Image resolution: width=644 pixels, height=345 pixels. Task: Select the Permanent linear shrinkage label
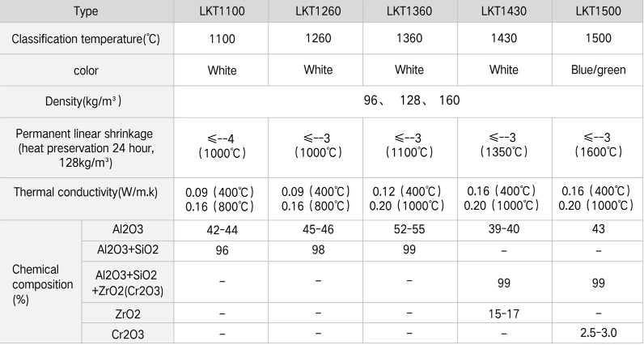click(87, 147)
